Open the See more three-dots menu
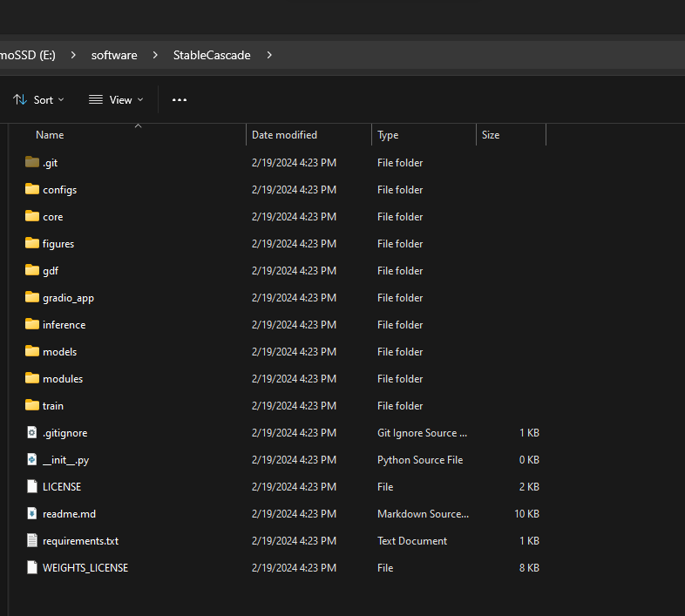685x616 pixels. (180, 100)
